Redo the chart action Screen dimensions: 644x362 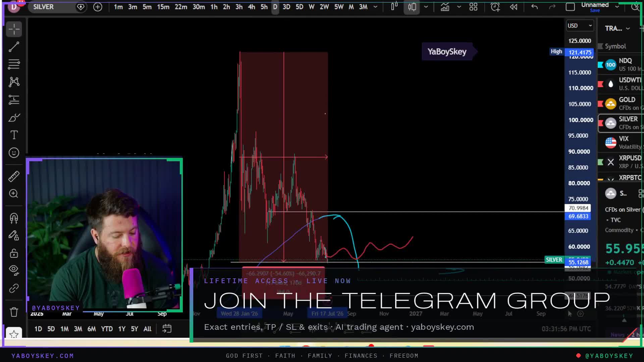[552, 7]
